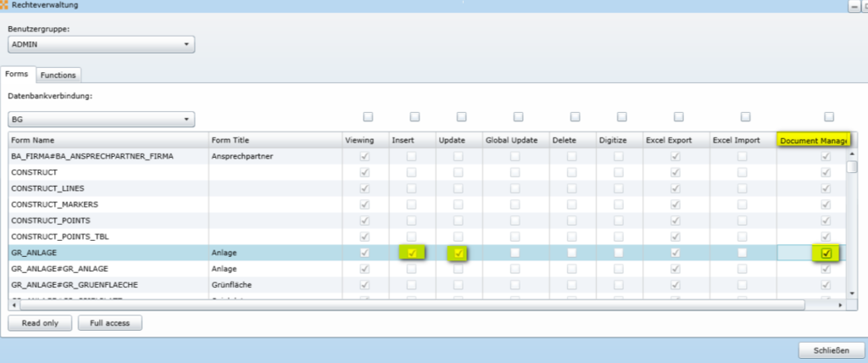Uncheck Update for the GR_ANLAGE row
Image resolution: width=868 pixels, height=363 pixels.
pyautogui.click(x=459, y=253)
